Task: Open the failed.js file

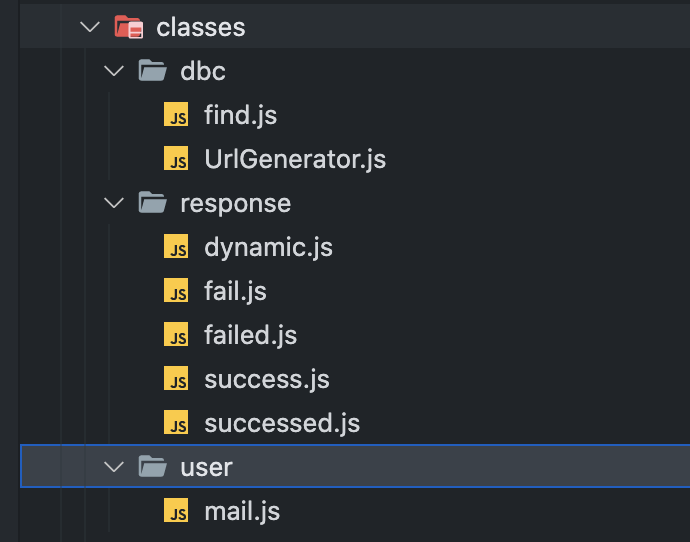Action: (x=250, y=335)
